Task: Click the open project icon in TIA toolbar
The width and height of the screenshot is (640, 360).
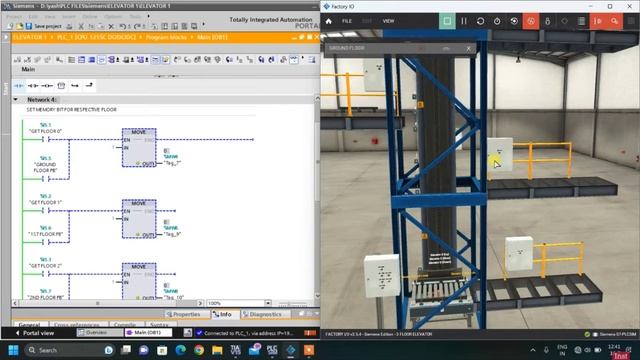Action: pyautogui.click(x=19, y=26)
